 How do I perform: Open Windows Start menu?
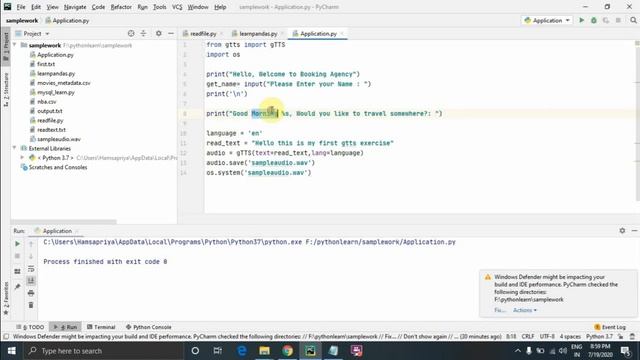coord(11,351)
